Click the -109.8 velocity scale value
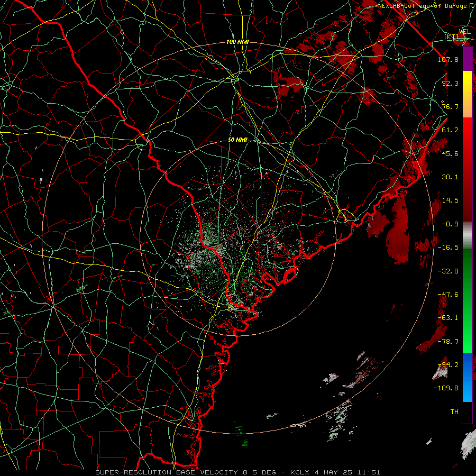This screenshot has height=476, width=476. click(446, 388)
